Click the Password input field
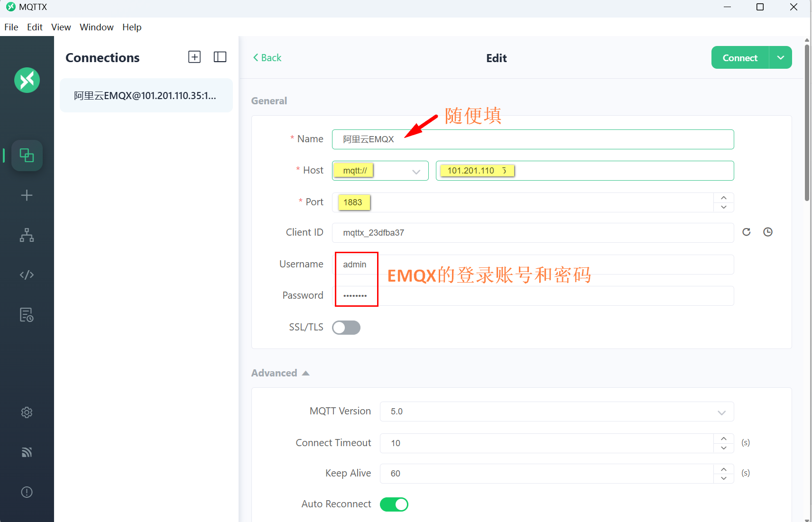The height and width of the screenshot is (522, 812). point(533,296)
